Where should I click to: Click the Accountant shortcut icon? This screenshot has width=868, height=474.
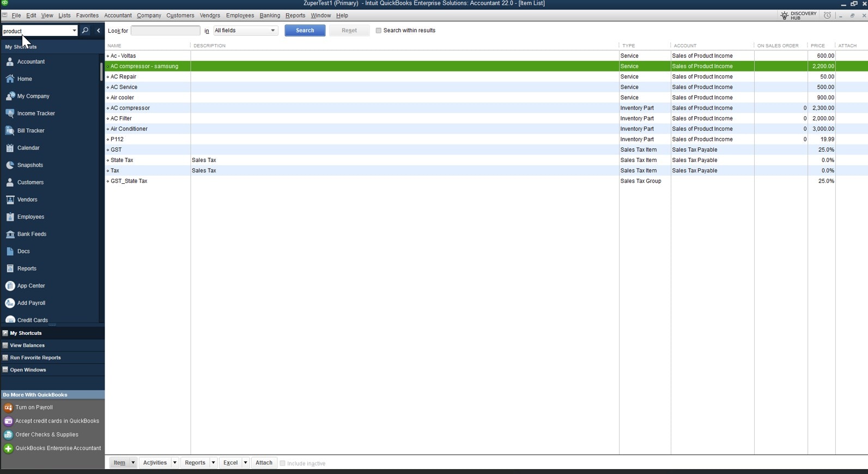point(10,62)
